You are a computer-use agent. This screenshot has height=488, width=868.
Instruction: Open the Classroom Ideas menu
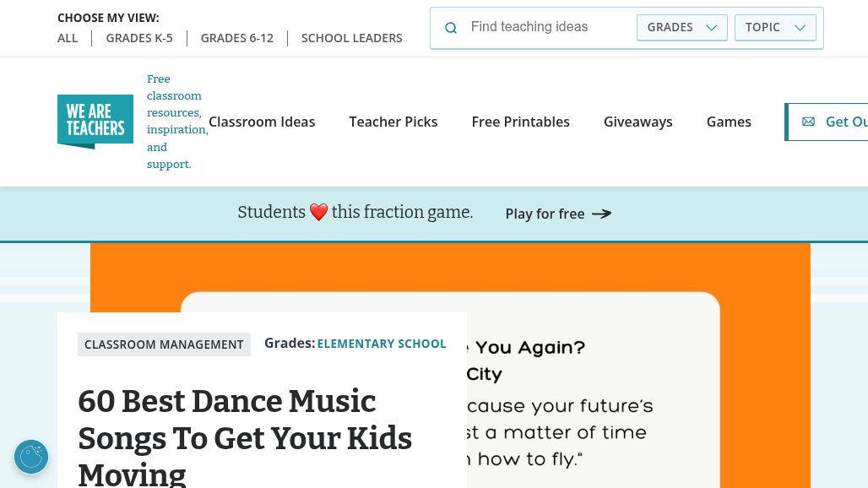(262, 122)
